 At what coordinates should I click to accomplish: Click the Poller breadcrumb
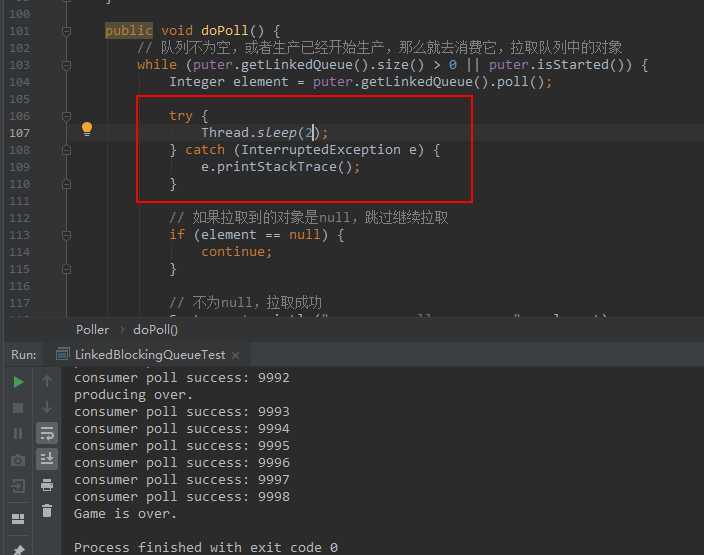(x=92, y=330)
